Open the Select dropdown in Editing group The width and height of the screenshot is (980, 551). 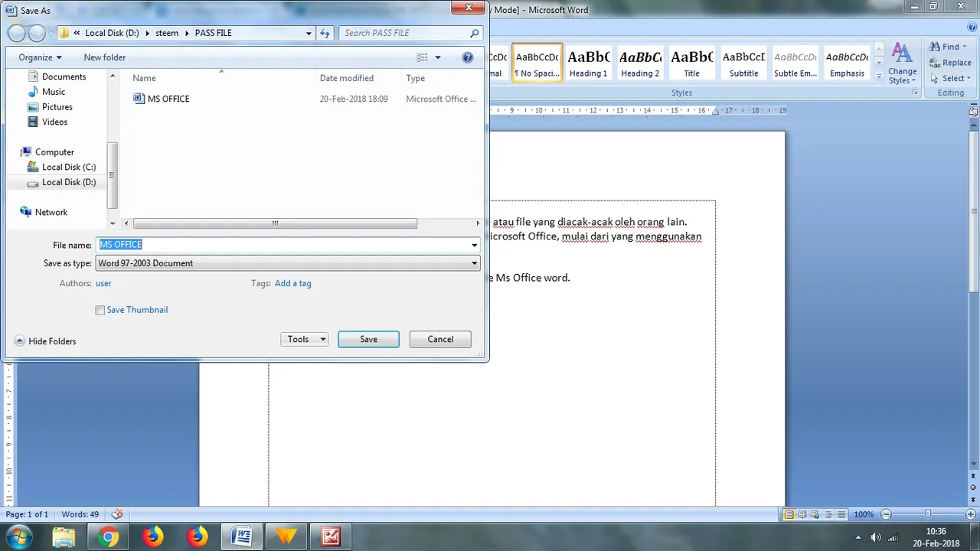pyautogui.click(x=950, y=79)
